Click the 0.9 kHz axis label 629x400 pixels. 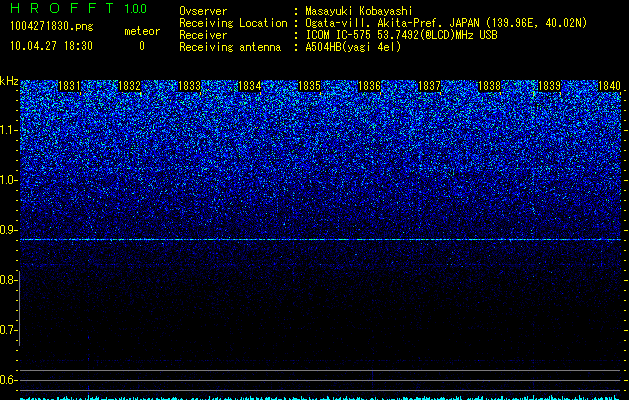click(8, 230)
